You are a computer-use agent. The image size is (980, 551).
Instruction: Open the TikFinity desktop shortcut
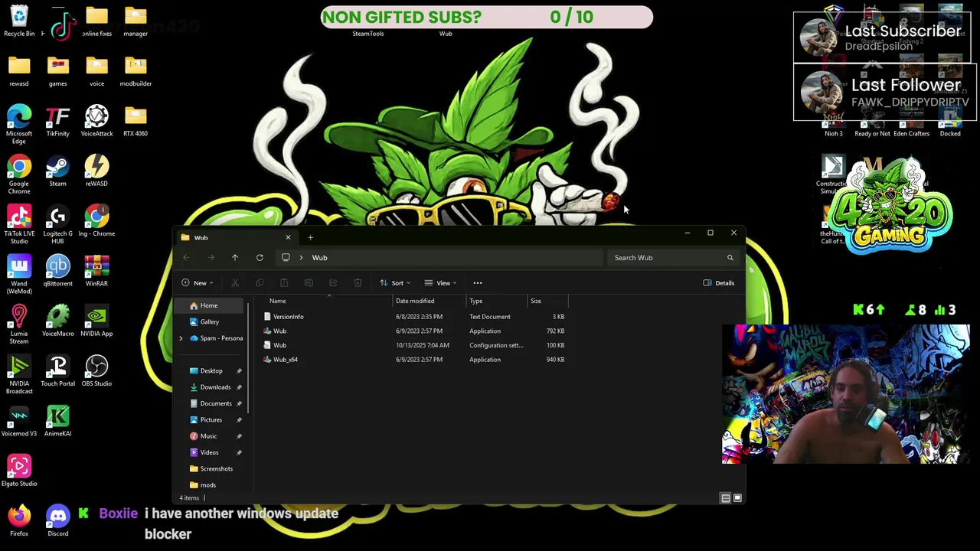click(x=57, y=121)
